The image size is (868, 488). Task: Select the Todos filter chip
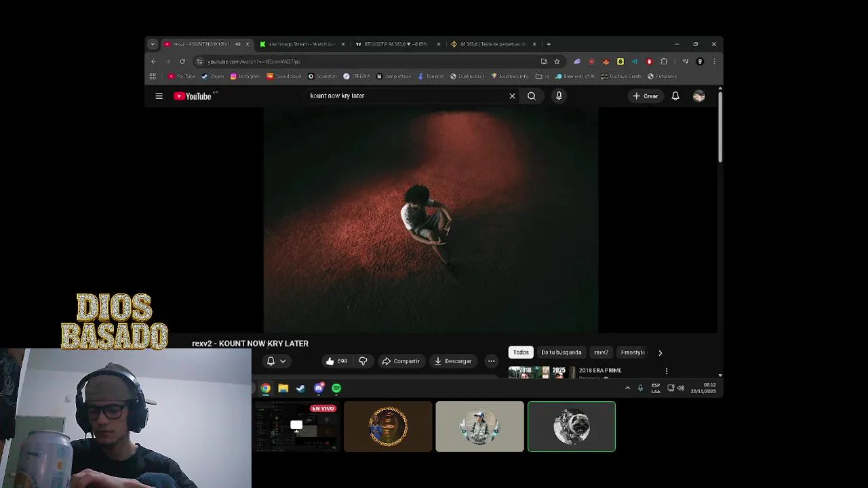521,352
